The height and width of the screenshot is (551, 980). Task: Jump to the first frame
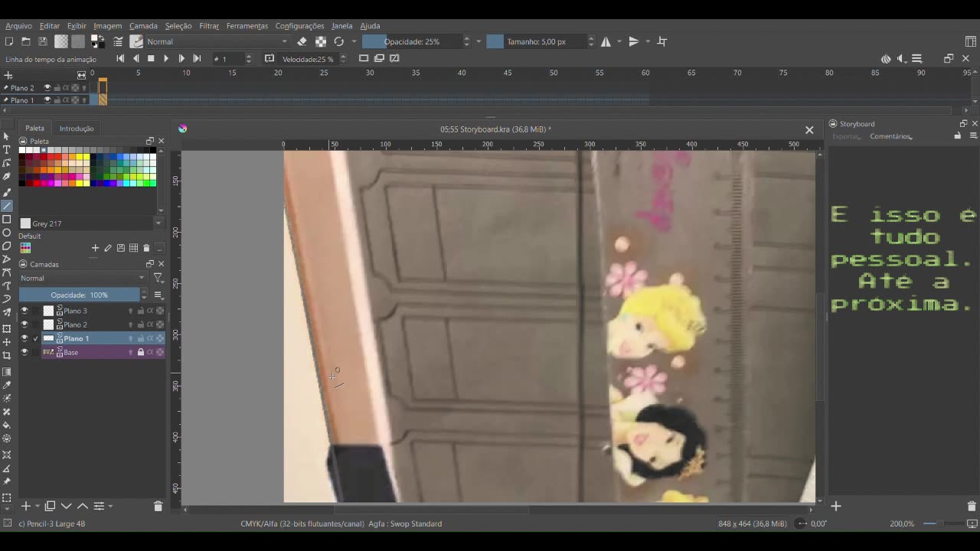pyautogui.click(x=120, y=58)
